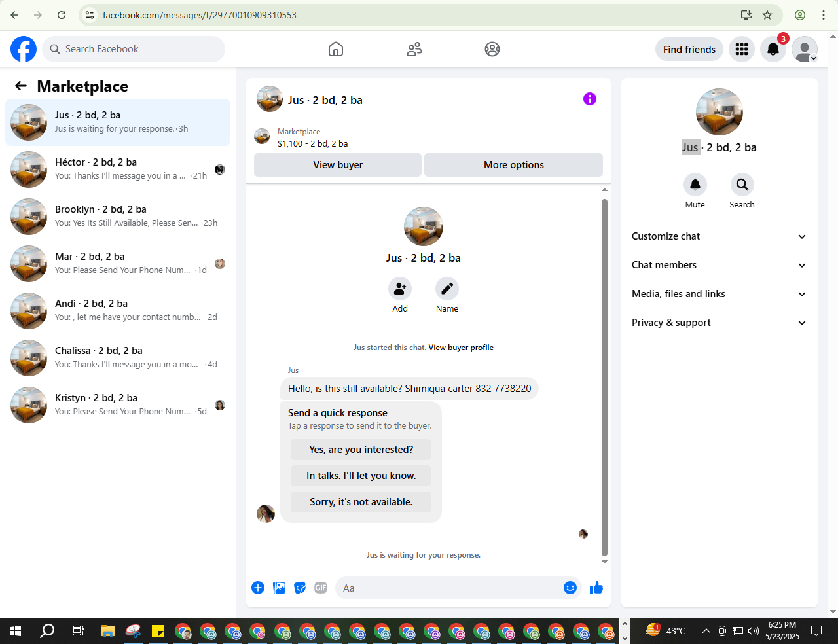Viewport: 838px width, 644px height.
Task: Open the browser three-dot menu
Action: 824,15
